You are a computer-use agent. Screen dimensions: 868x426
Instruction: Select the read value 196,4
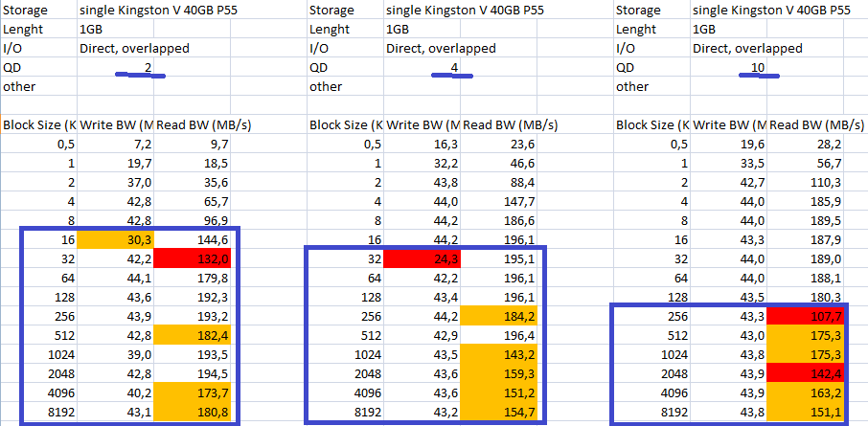499,336
